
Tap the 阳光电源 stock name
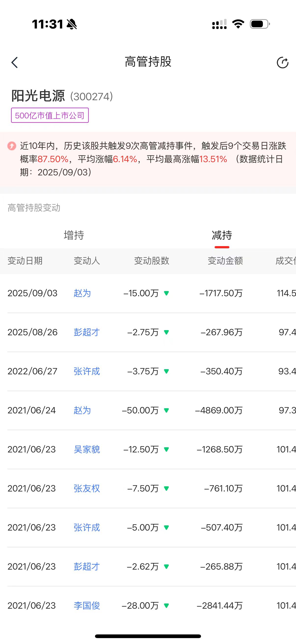(x=38, y=96)
